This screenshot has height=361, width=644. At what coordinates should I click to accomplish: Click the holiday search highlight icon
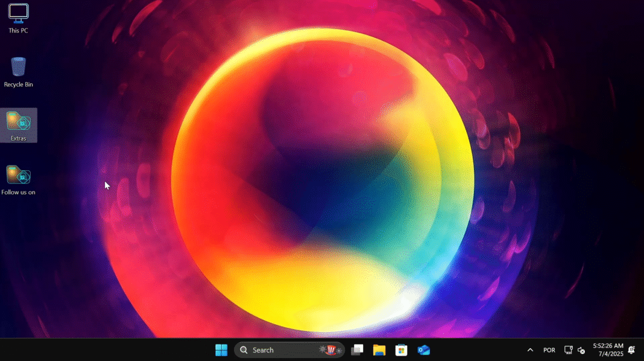tap(331, 350)
